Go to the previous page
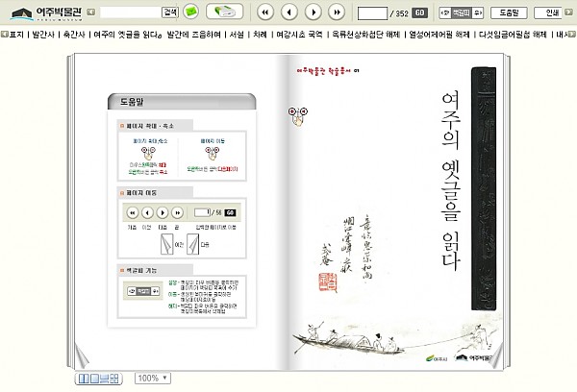577x392 pixels. point(289,12)
